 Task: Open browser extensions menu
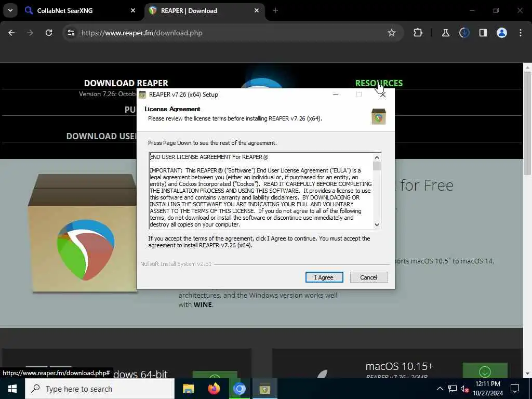click(418, 33)
